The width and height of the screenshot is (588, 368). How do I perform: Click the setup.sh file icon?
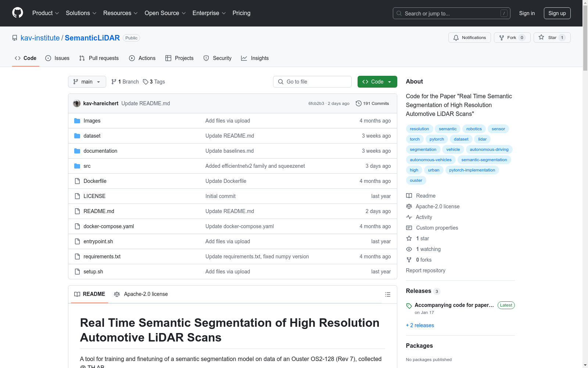(77, 272)
